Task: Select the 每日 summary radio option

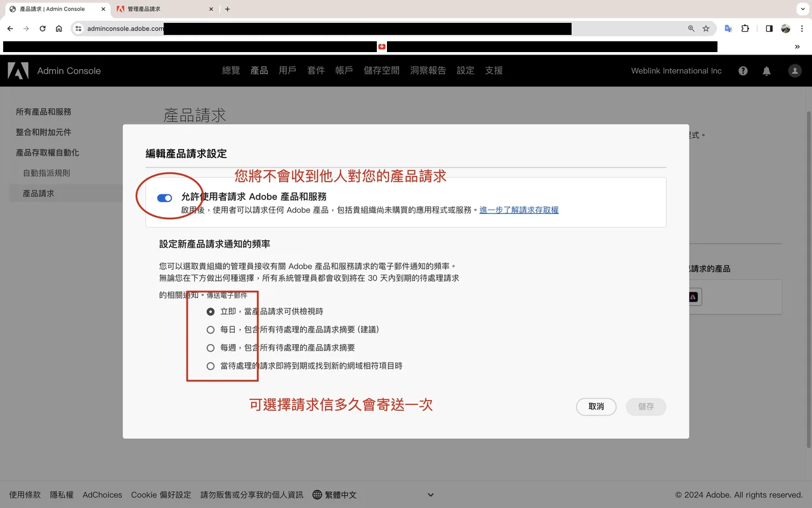Action: click(x=211, y=330)
